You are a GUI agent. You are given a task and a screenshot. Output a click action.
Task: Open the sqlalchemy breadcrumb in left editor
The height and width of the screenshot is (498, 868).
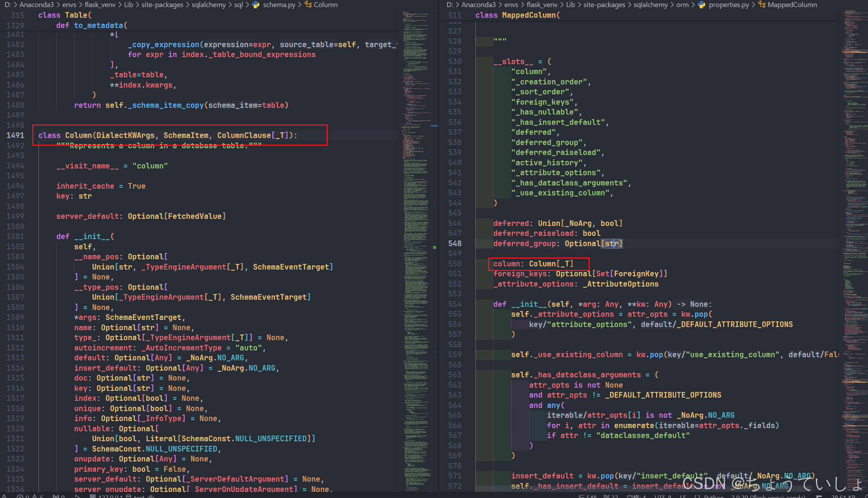pos(208,5)
